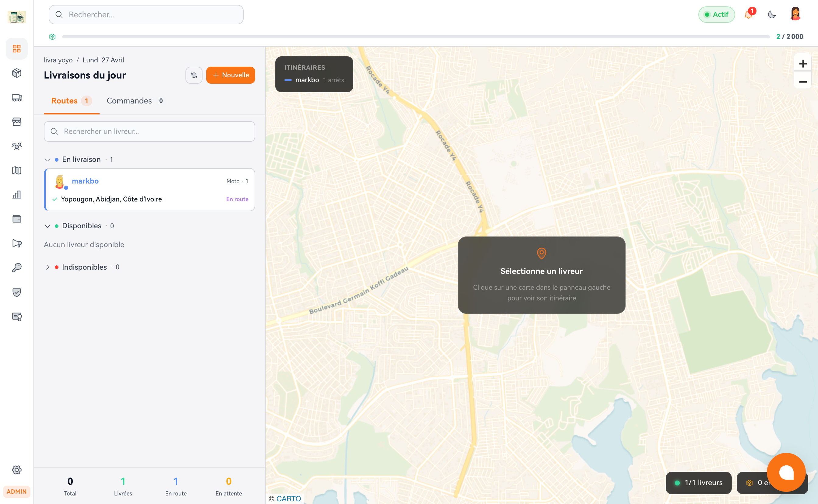Click the En route counter stat
Screen dimensions: 818x504
176,486
